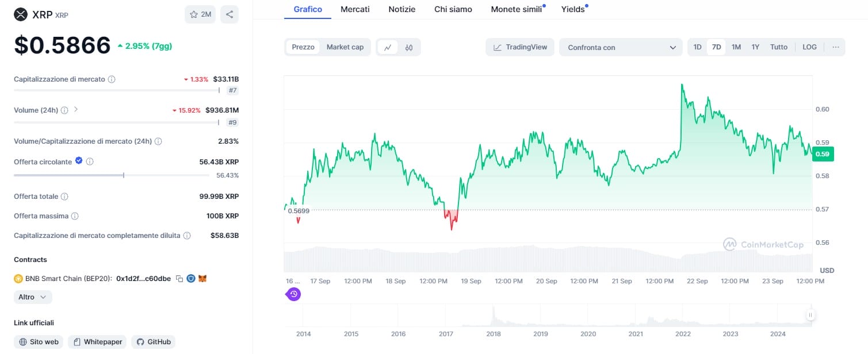Select the line chart view icon
The image size is (868, 354).
click(388, 48)
